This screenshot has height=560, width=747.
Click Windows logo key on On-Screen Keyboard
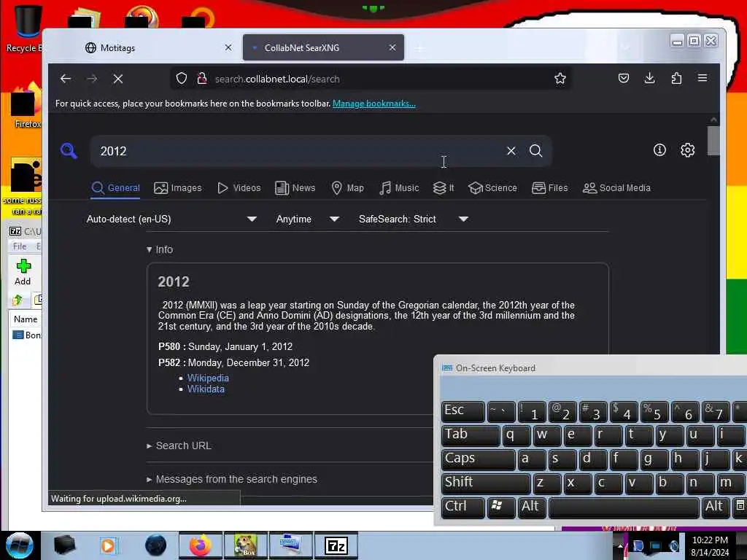(x=500, y=507)
